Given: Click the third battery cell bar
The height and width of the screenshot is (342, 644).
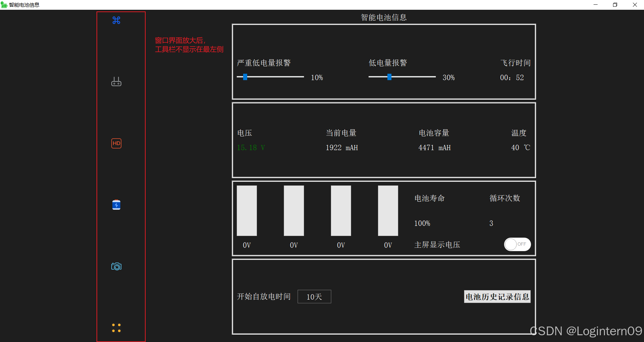Looking at the screenshot, I should coord(341,211).
